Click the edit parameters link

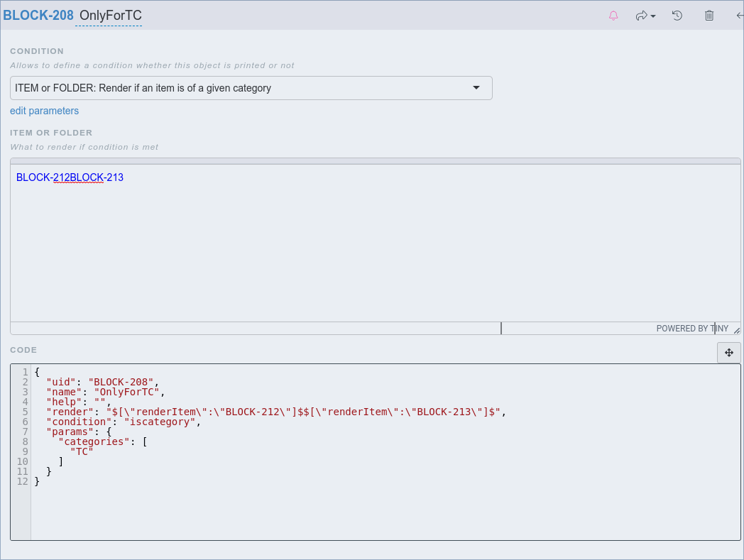(x=44, y=111)
